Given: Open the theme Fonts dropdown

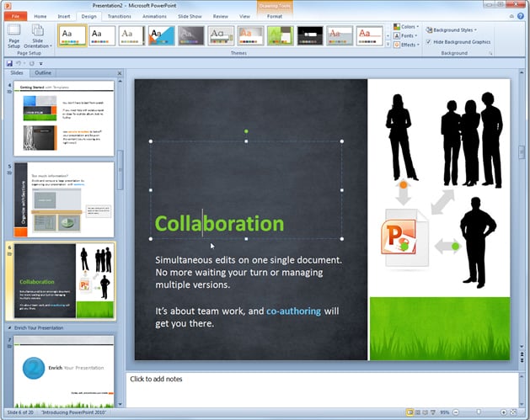Looking at the screenshot, I should pyautogui.click(x=405, y=36).
